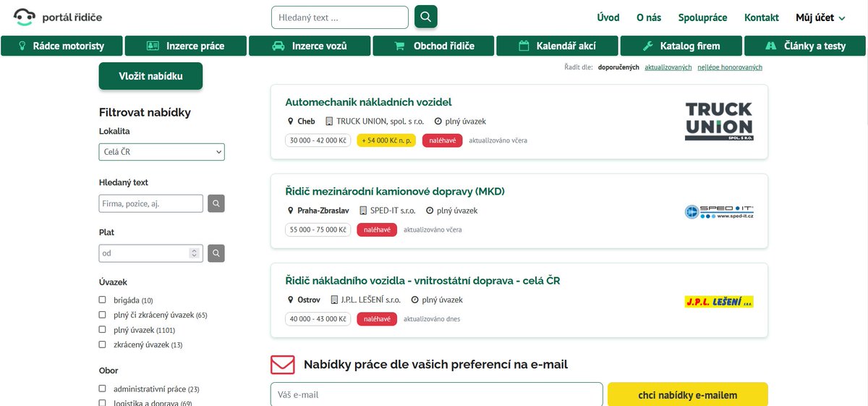Open the Inzerce práce tab
This screenshot has width=868, height=406.
(186, 46)
